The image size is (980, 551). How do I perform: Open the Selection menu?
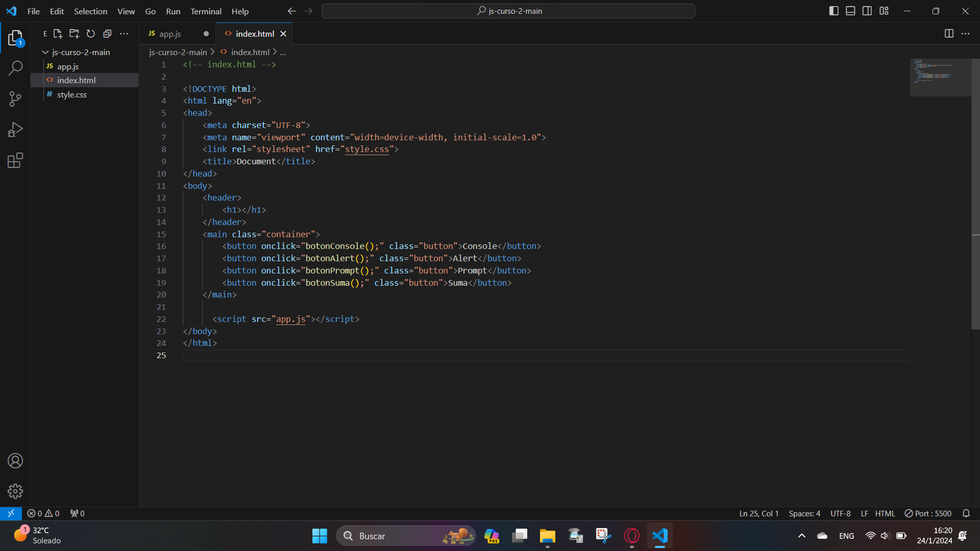click(x=90, y=11)
